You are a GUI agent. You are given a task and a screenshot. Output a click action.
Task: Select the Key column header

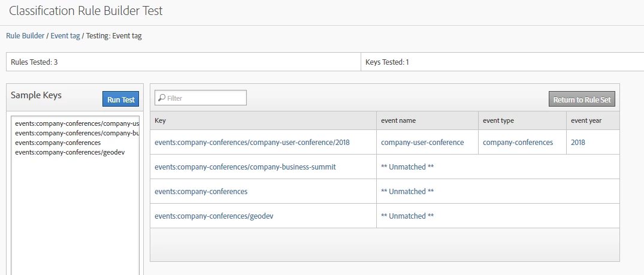[161, 120]
